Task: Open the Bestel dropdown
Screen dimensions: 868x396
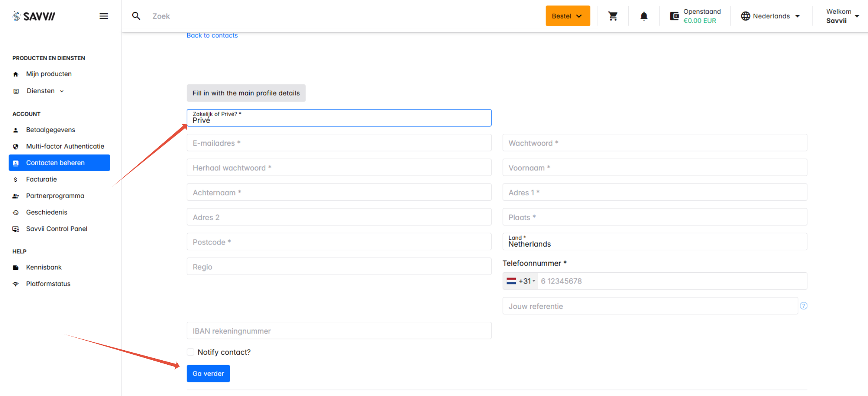Action: 567,16
